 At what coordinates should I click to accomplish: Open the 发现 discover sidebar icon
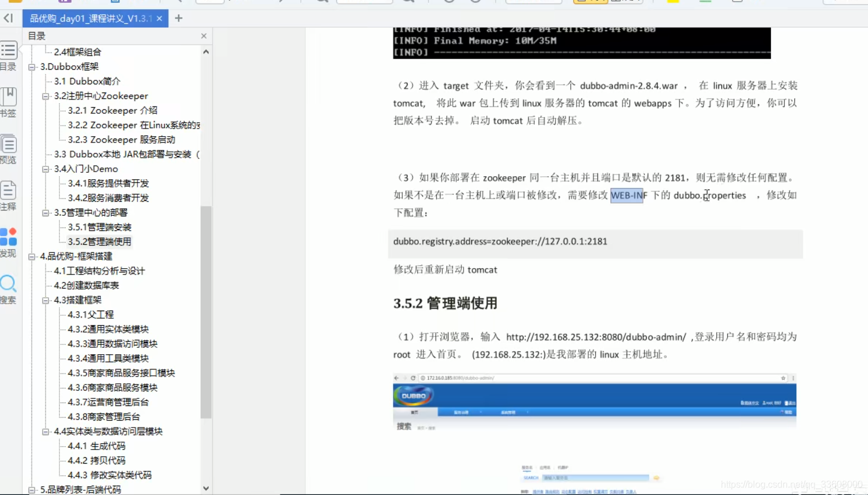click(x=8, y=243)
